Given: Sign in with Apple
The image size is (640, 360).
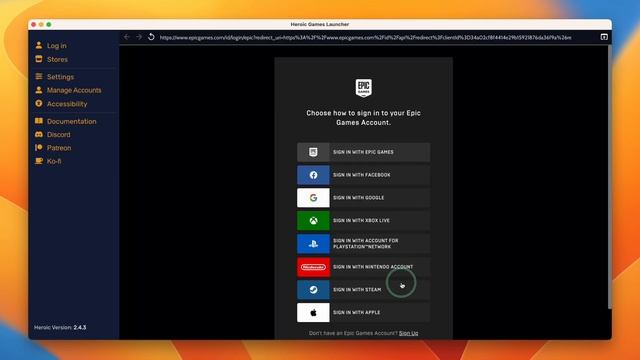Looking at the screenshot, I should point(363,313).
